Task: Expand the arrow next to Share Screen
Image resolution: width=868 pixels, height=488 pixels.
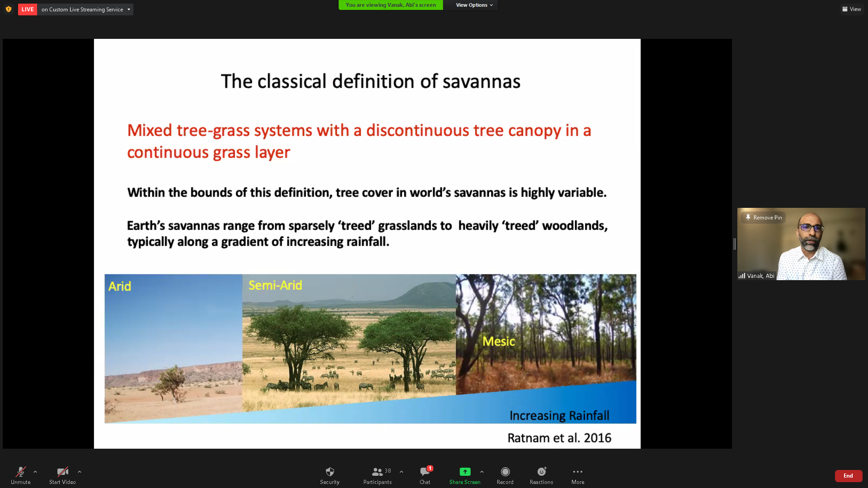Action: coord(482,472)
